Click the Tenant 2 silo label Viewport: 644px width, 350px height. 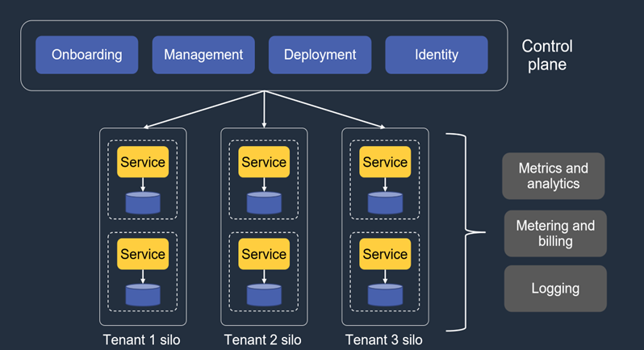[262, 340]
